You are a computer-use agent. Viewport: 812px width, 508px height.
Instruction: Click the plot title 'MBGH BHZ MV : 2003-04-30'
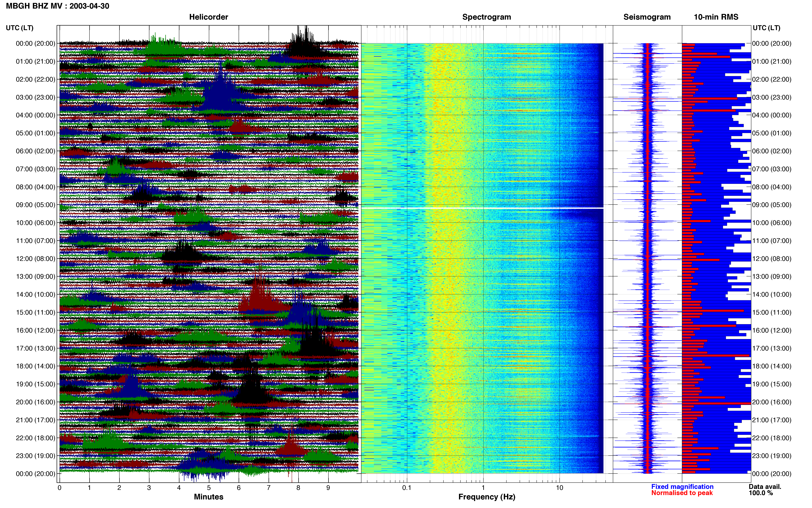[x=57, y=6]
